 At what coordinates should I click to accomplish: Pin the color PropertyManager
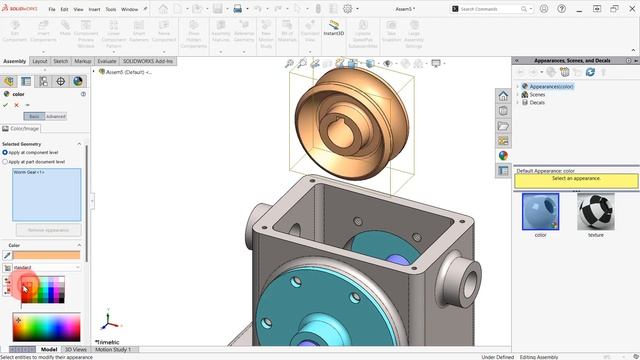point(27,105)
